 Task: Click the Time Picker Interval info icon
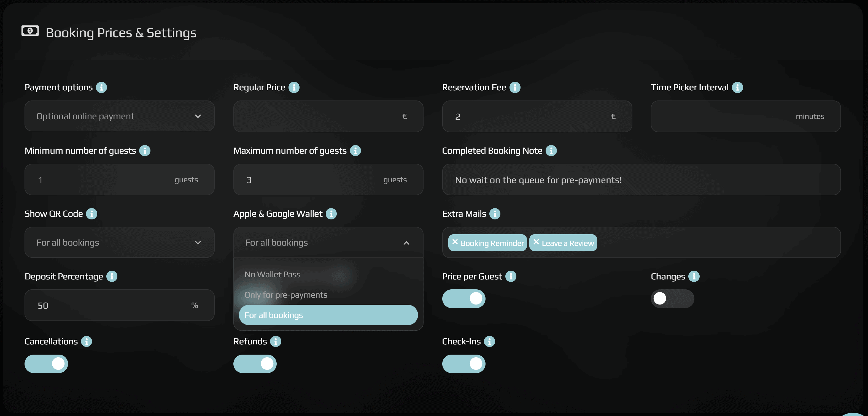point(737,88)
